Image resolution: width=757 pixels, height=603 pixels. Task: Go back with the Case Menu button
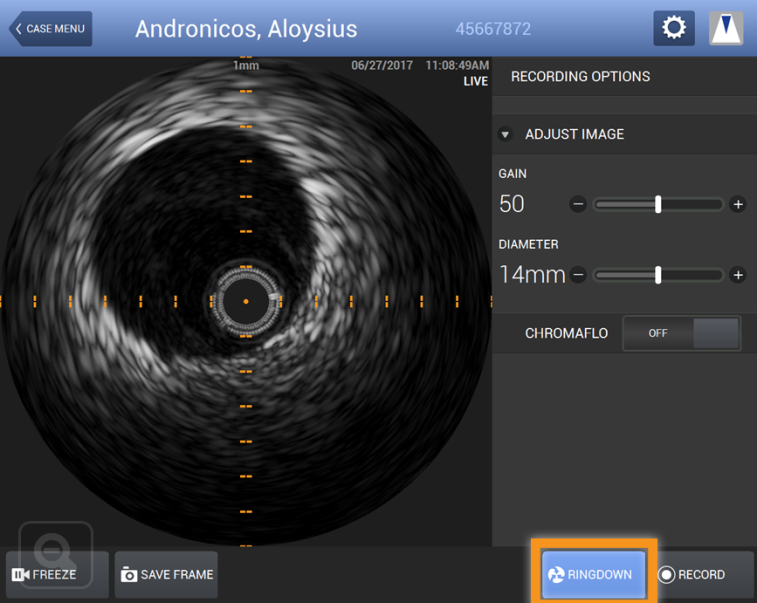tap(51, 28)
